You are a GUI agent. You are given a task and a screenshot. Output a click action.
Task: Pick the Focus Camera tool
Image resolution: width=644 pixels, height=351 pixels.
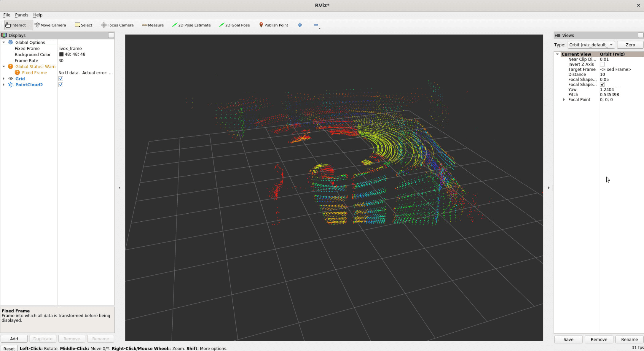(x=117, y=25)
